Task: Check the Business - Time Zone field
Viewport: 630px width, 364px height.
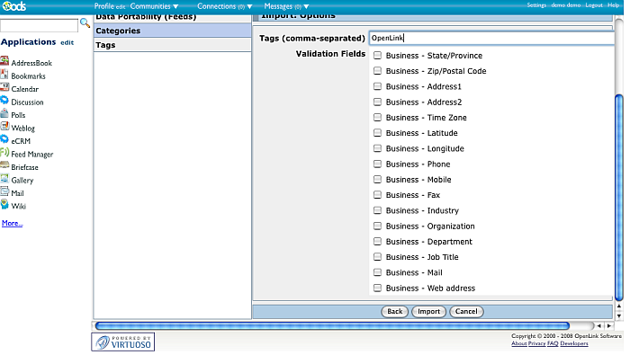Action: click(x=378, y=118)
